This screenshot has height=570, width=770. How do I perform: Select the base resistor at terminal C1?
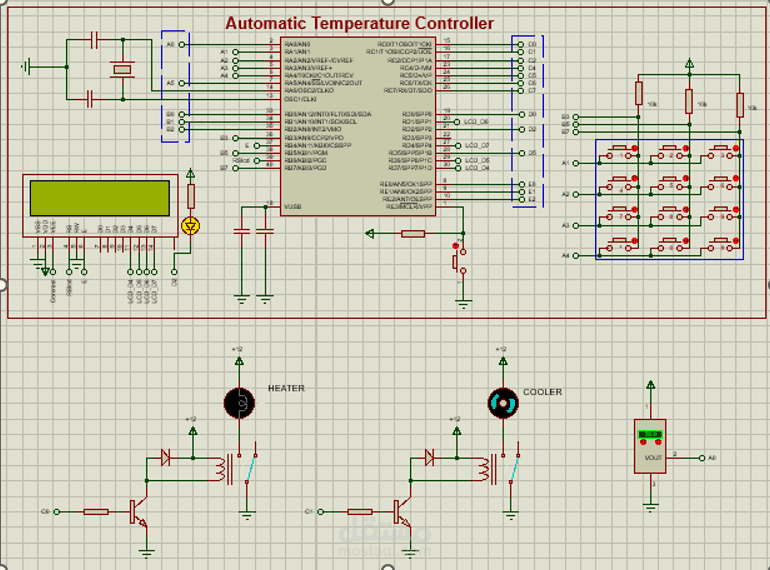point(360,512)
